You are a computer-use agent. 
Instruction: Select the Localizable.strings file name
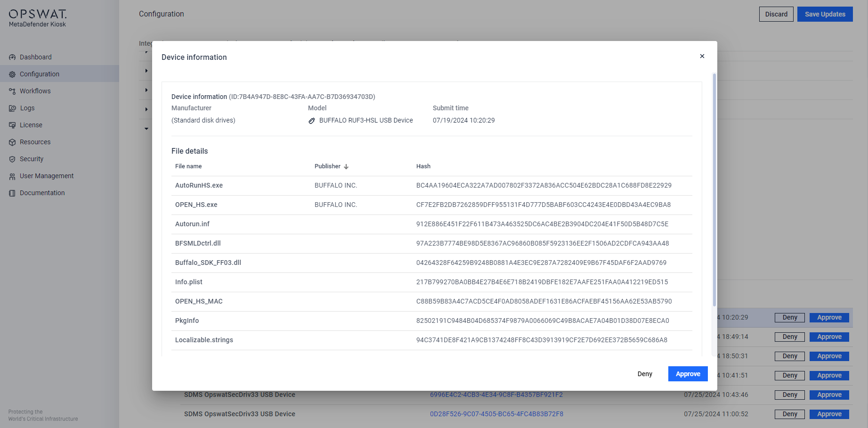[204, 340]
